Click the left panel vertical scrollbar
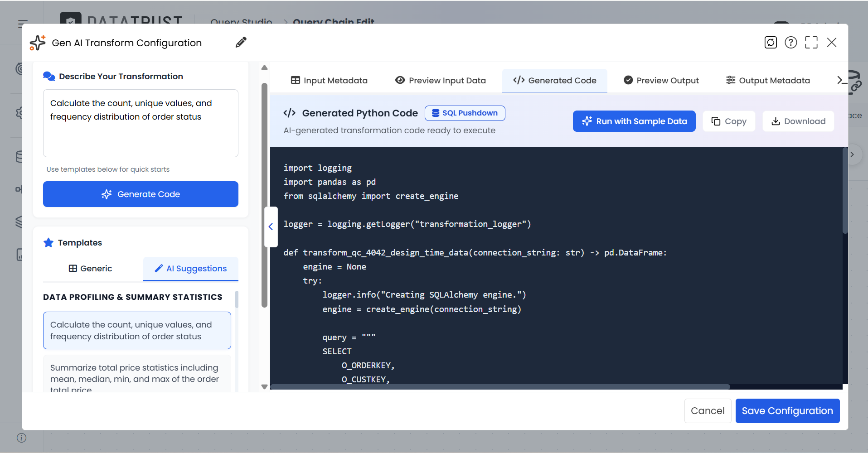Image resolution: width=868 pixels, height=453 pixels. click(x=265, y=195)
